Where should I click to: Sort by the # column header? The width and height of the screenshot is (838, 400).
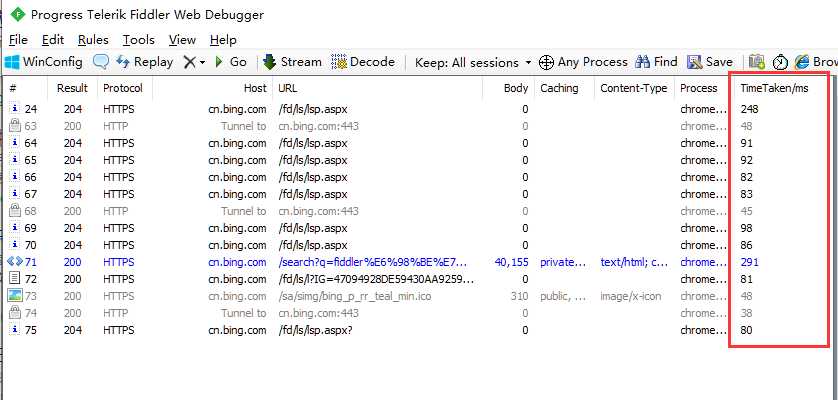tap(24, 88)
